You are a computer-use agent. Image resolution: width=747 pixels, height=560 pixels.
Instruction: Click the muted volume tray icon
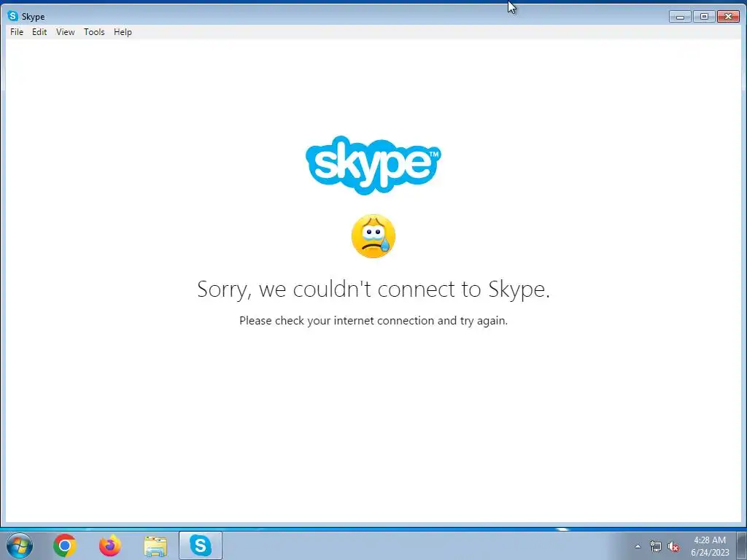point(673,546)
